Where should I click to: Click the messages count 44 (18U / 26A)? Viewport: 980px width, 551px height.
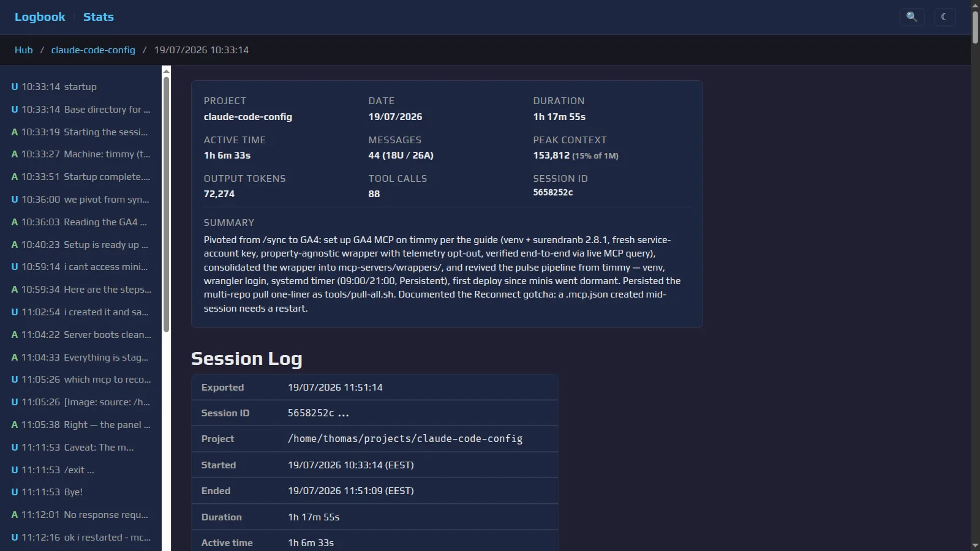point(401,156)
